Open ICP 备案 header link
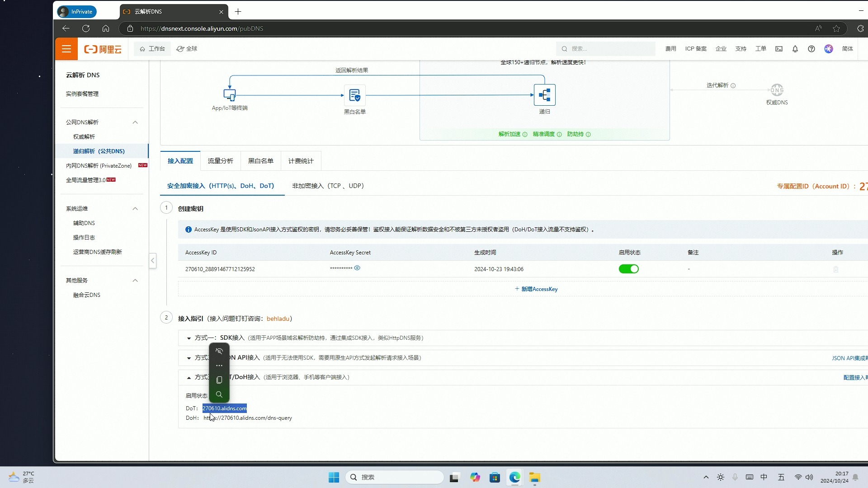Viewport: 868px width, 488px height. (x=696, y=49)
